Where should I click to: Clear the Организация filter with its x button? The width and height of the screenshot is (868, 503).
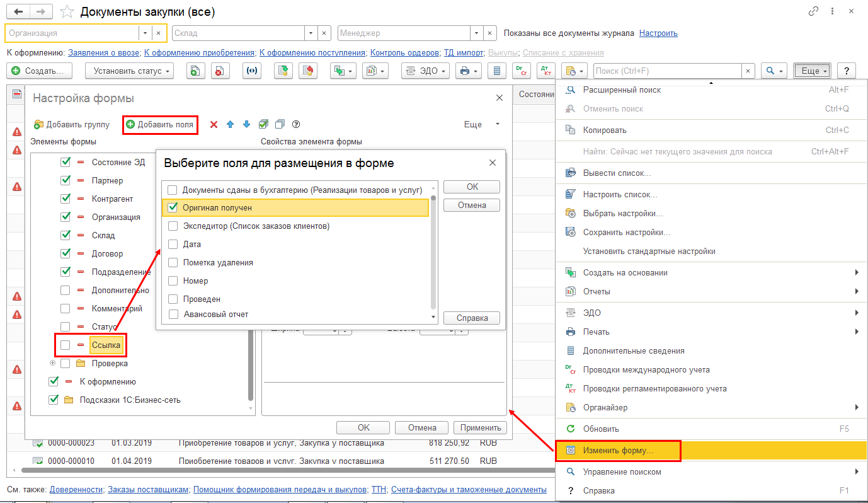(159, 33)
